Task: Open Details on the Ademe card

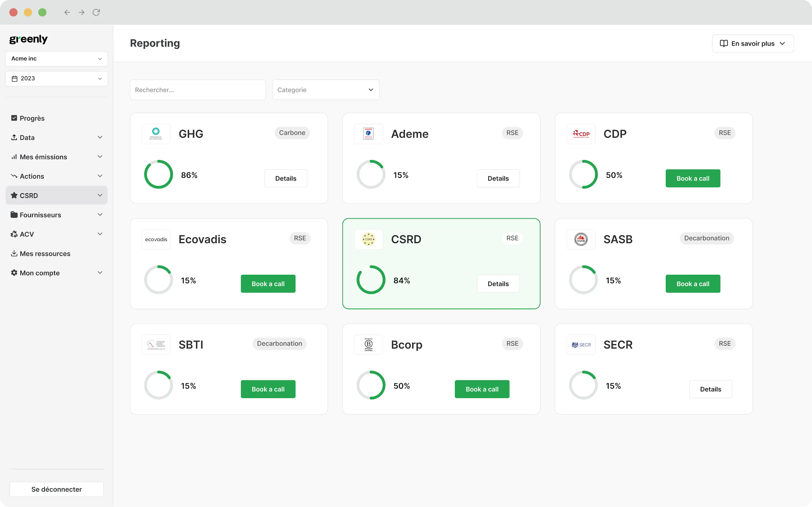Action: [x=498, y=178]
